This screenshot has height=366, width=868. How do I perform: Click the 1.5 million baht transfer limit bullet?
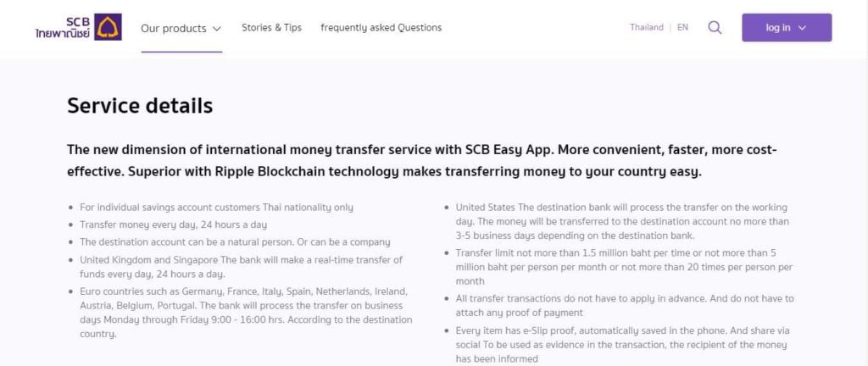624,266
